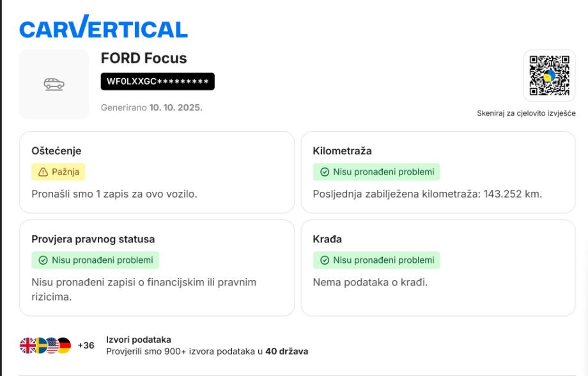Click the UK flag icon
Screen dimensions: 588x376
click(27, 345)
